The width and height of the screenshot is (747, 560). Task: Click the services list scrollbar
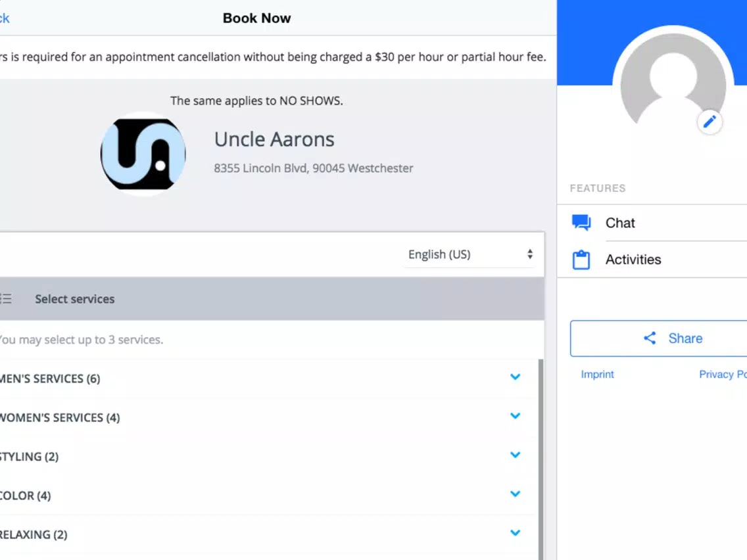click(541, 459)
